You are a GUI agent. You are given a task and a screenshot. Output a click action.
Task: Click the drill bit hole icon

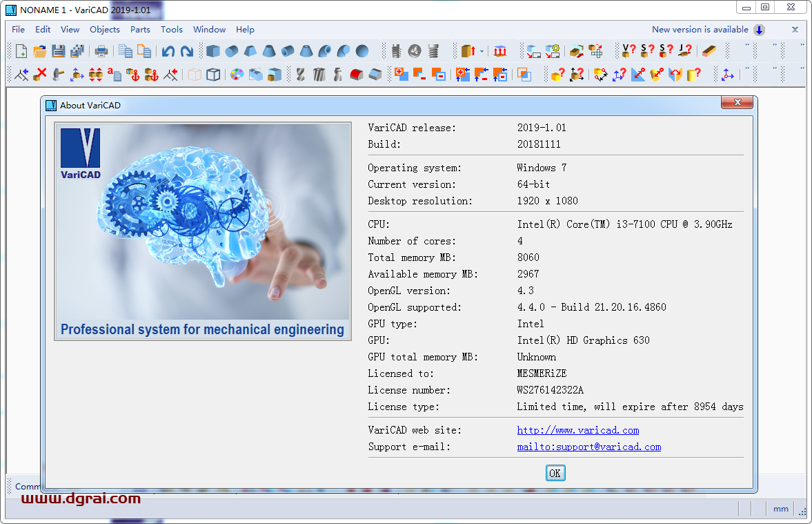[300, 75]
